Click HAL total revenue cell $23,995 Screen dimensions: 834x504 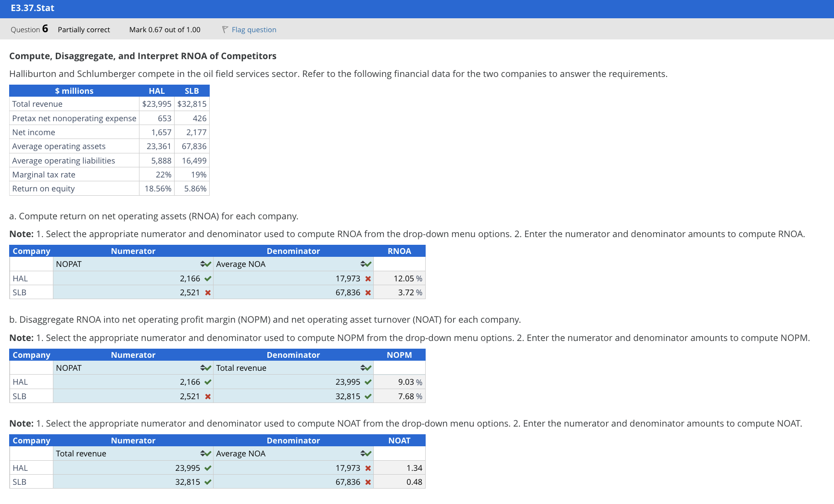tap(157, 104)
